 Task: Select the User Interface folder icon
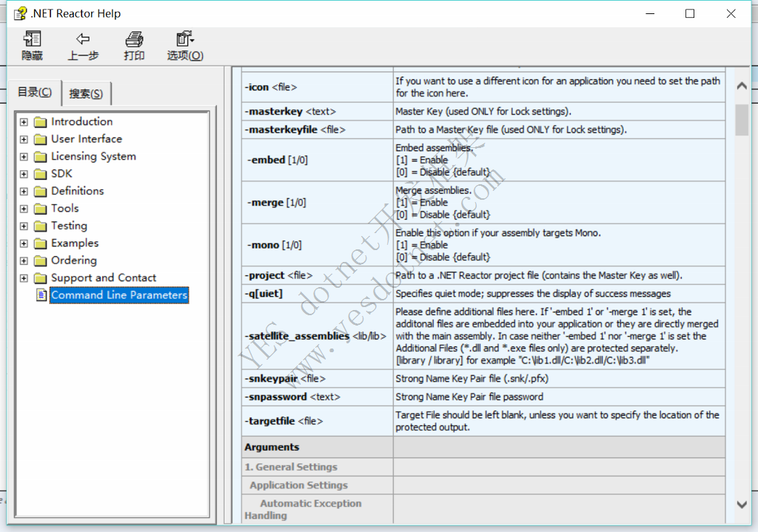pyautogui.click(x=41, y=140)
